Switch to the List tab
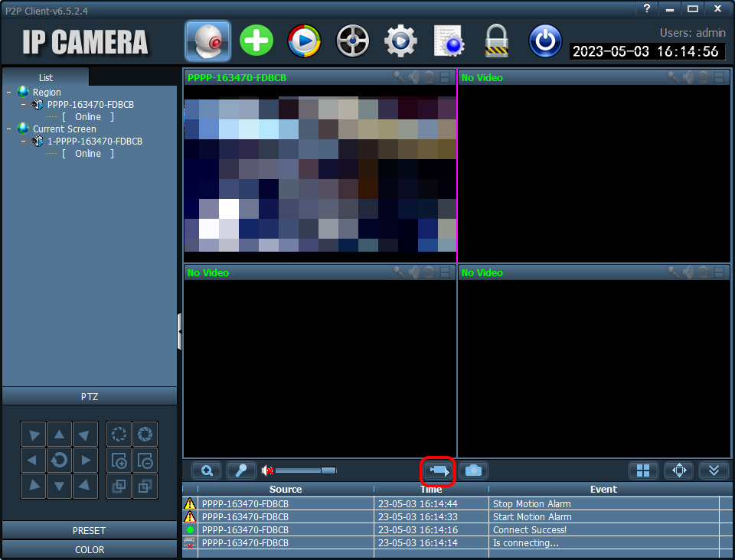 (45, 77)
